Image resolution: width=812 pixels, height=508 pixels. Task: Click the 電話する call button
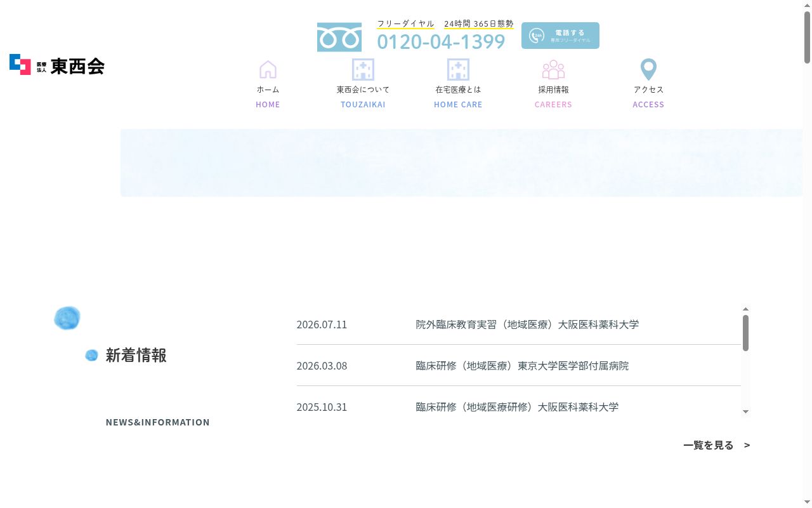coord(560,36)
